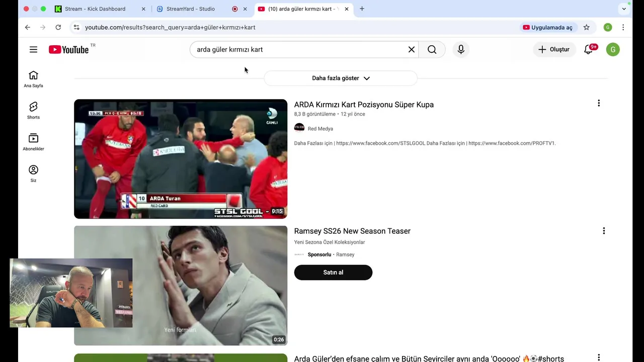Open the Chrome profile G icon
Viewport: 644px width, 362px height.
coord(608,27)
